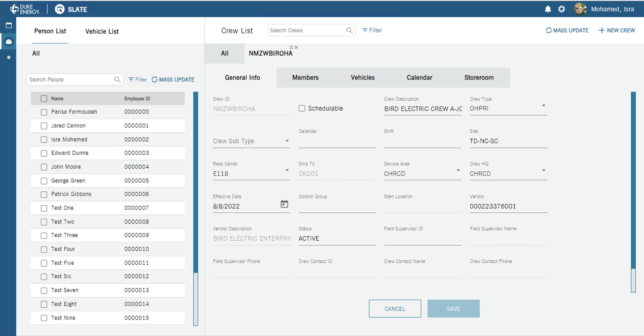Image resolution: width=644 pixels, height=336 pixels.
Task: Click the Search People magnifier icon
Action: pos(117,80)
